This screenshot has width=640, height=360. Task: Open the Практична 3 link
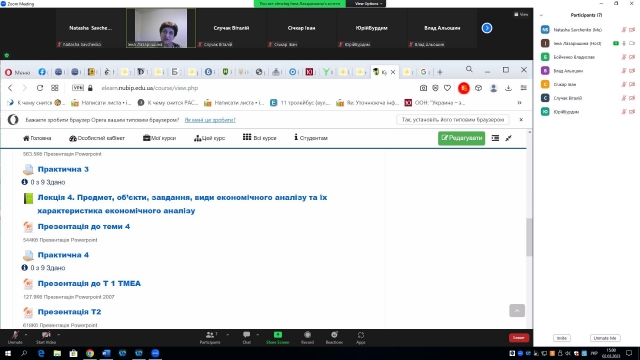[x=63, y=169]
